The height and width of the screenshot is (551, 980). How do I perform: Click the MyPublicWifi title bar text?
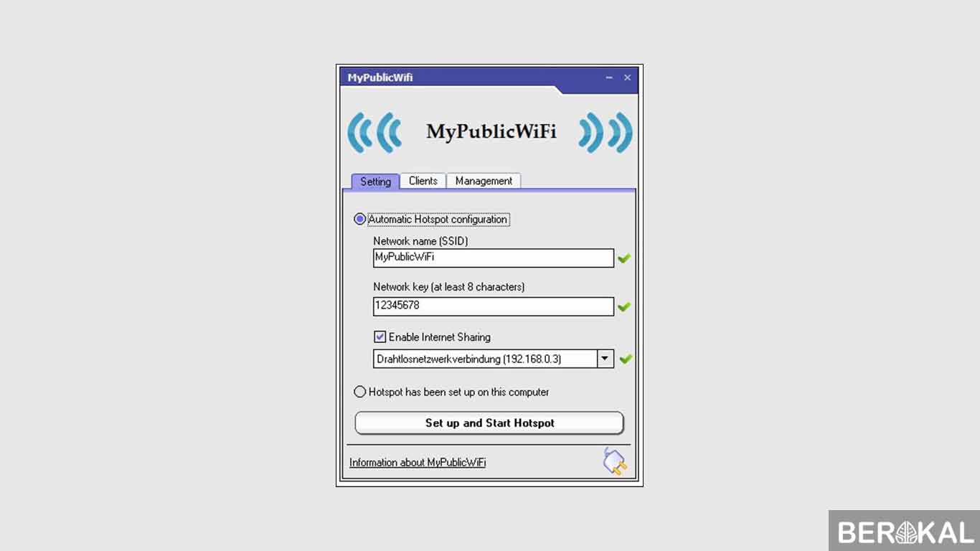(380, 77)
